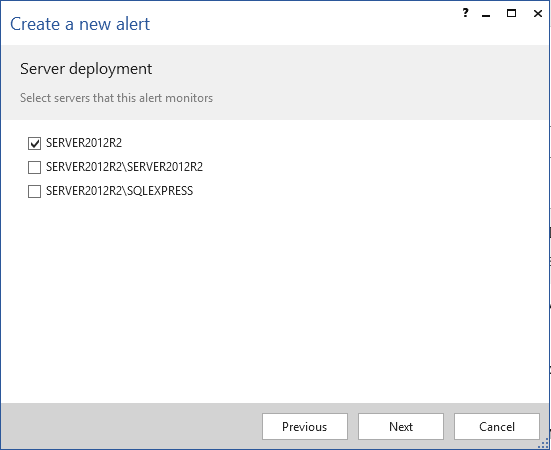Uncheck the SERVER2012R2 checkbox
Image resolution: width=551 pixels, height=450 pixels.
tap(34, 143)
